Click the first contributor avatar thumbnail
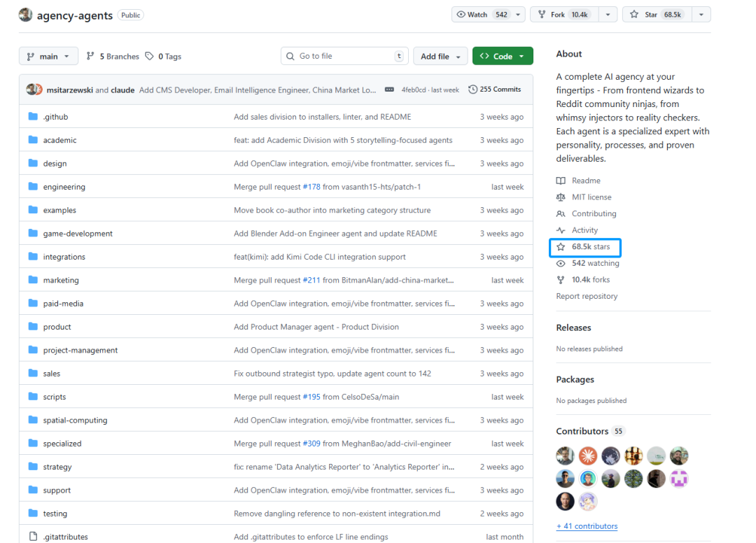Screen dimensions: 756x543 [x=566, y=456]
